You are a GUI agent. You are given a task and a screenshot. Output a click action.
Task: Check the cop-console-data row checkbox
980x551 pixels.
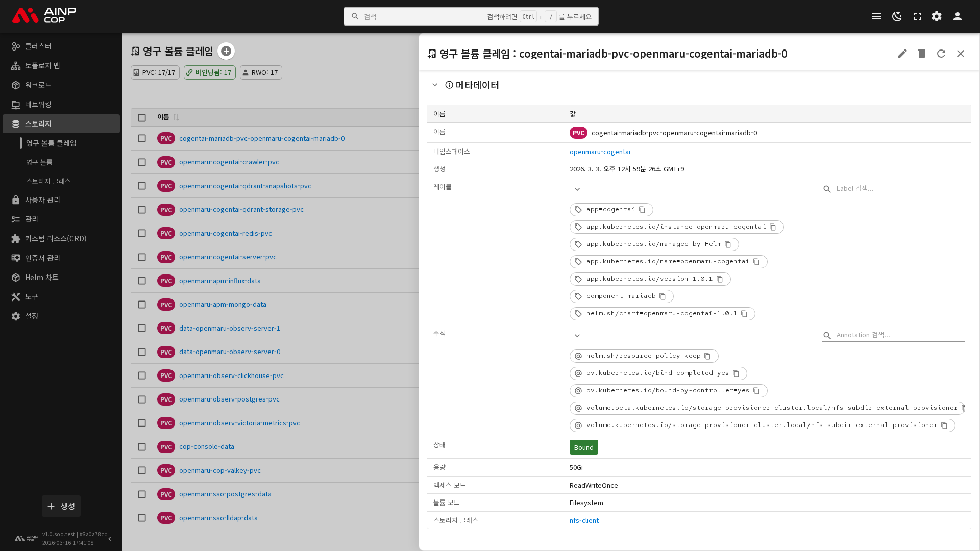[x=142, y=447]
